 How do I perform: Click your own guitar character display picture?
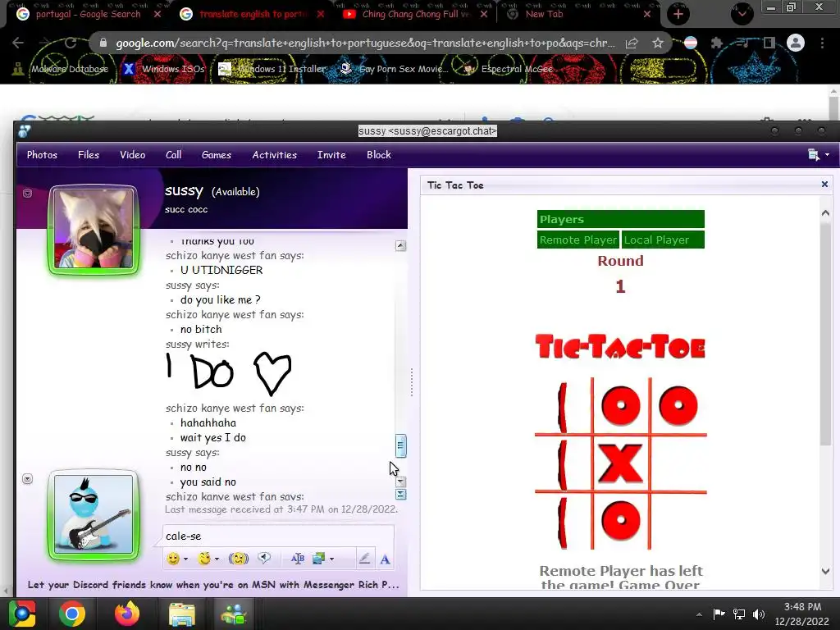94,514
